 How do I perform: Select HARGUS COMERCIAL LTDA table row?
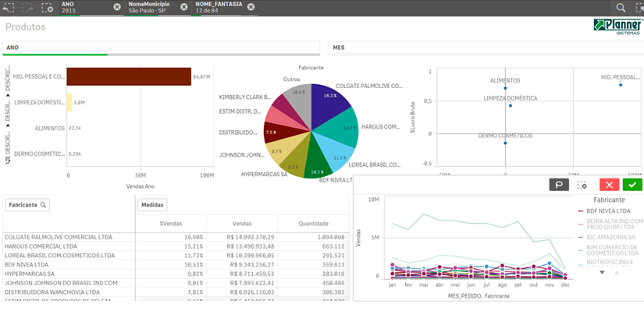click(176, 246)
